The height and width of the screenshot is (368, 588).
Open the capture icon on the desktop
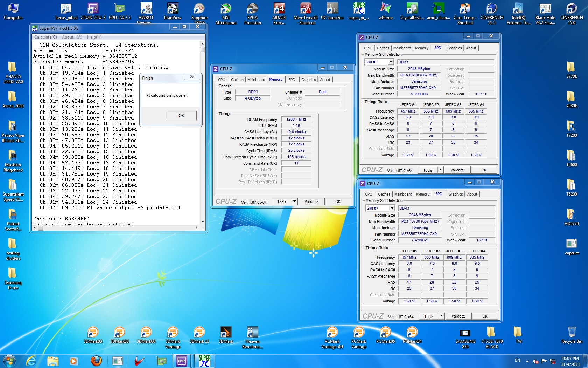[572, 247]
